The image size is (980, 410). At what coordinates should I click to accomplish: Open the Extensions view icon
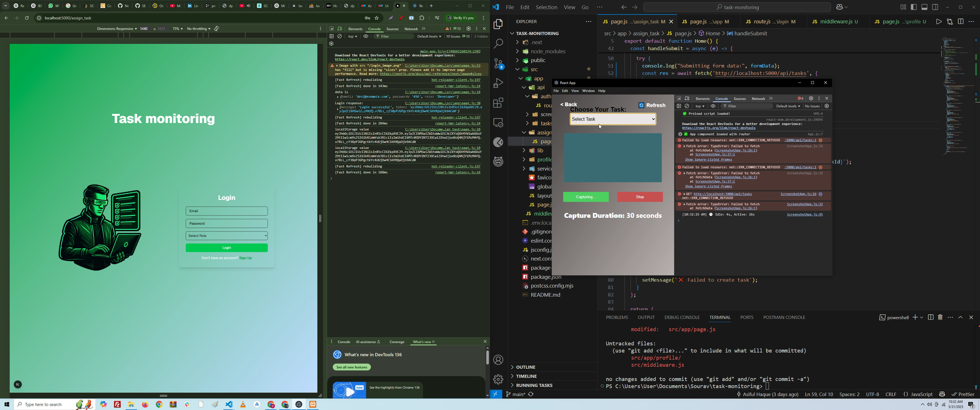click(498, 103)
